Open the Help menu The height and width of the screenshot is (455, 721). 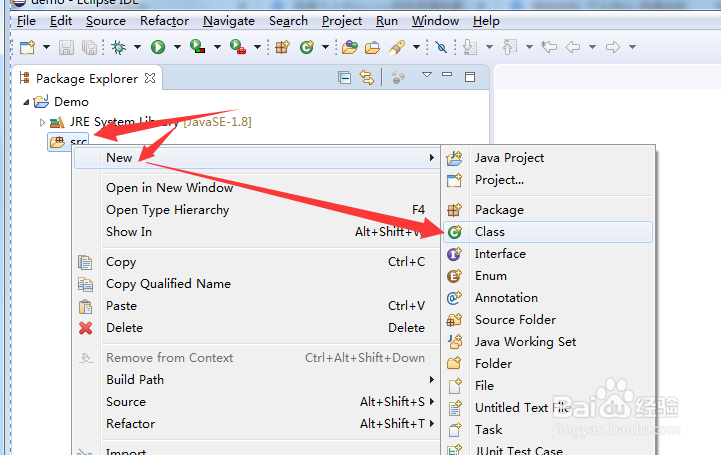click(486, 21)
